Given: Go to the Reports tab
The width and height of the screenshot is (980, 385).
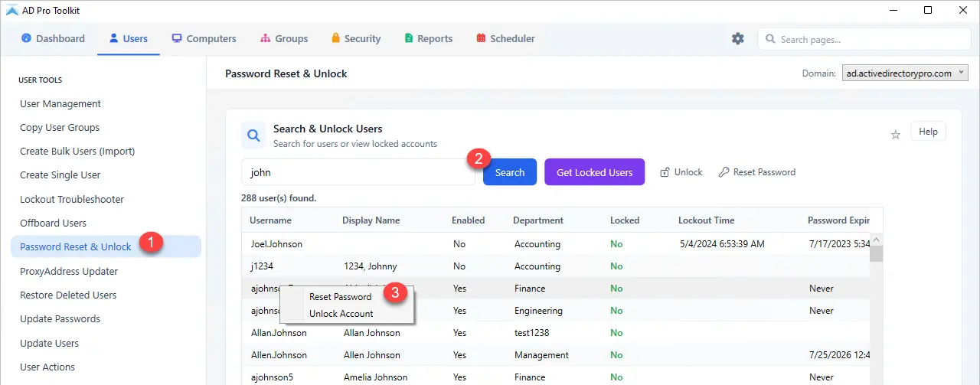Looking at the screenshot, I should click(428, 38).
